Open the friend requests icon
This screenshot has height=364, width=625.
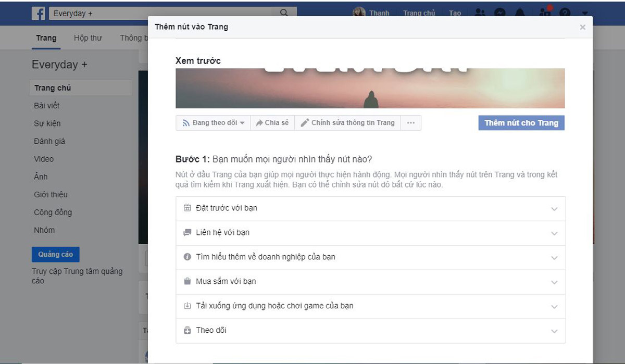[480, 13]
